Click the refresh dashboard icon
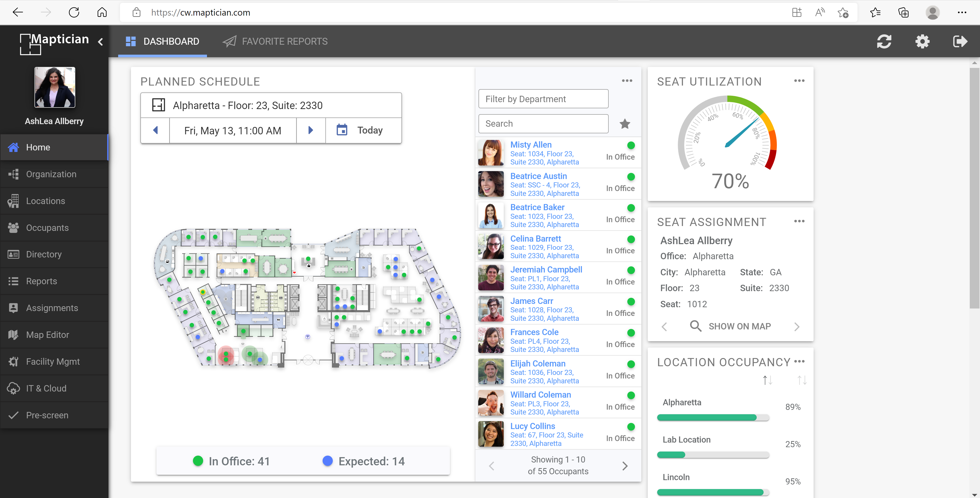 tap(884, 41)
